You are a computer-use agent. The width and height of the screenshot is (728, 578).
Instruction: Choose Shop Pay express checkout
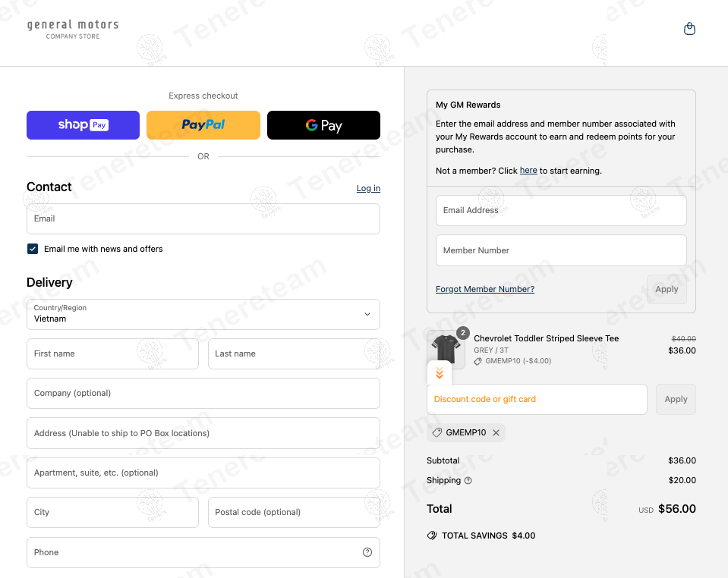83,124
